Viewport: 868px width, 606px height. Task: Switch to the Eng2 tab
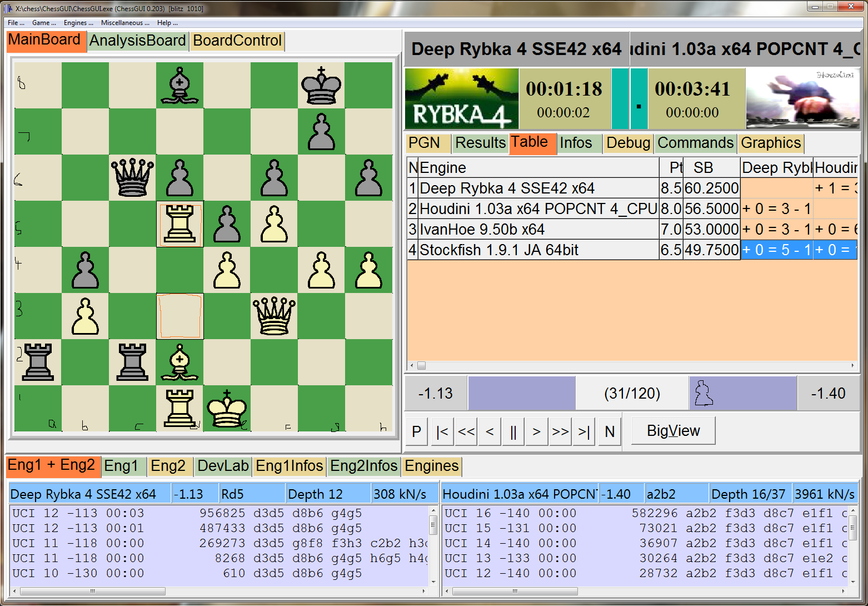tap(171, 466)
